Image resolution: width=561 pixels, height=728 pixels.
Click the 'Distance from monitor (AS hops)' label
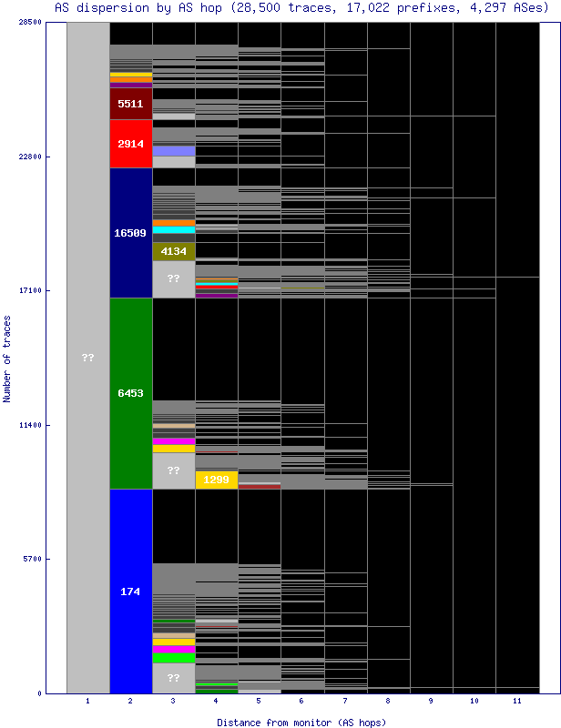pyautogui.click(x=301, y=722)
